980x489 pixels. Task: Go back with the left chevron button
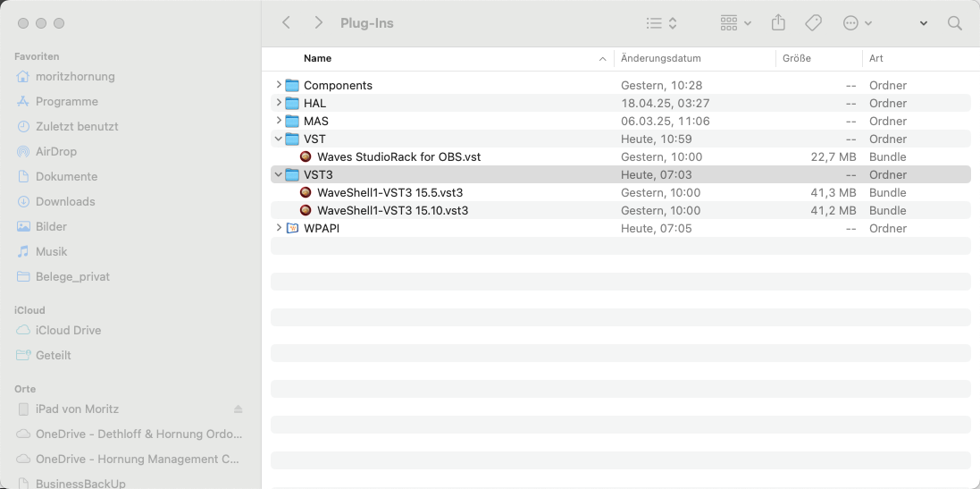(x=286, y=23)
